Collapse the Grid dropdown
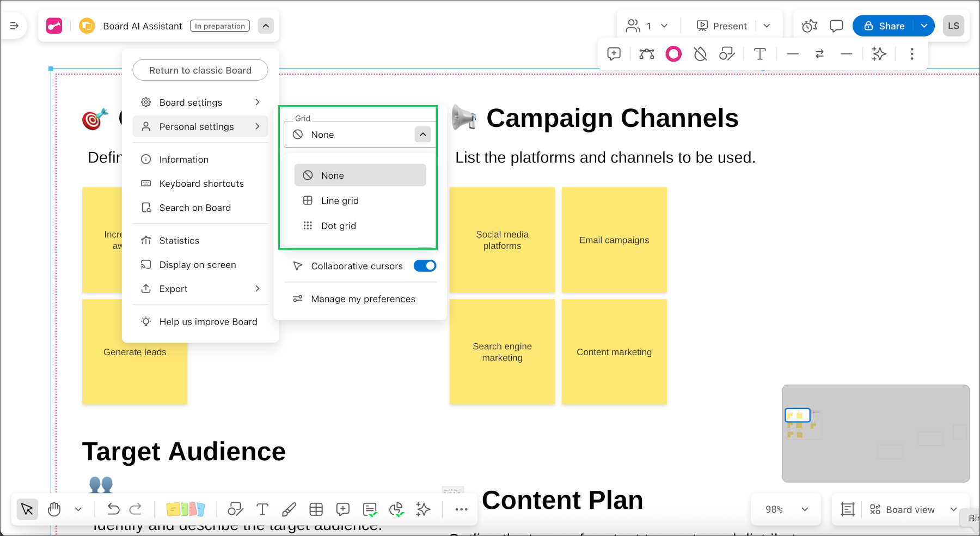This screenshot has width=980, height=536. pyautogui.click(x=423, y=135)
